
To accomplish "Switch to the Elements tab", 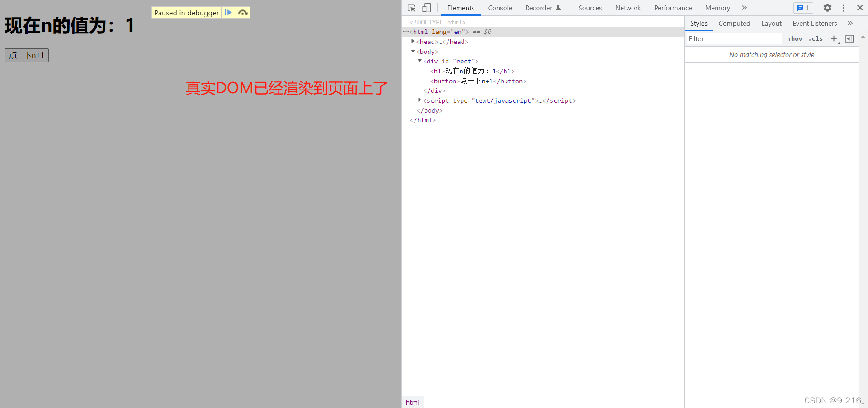I will pos(461,8).
